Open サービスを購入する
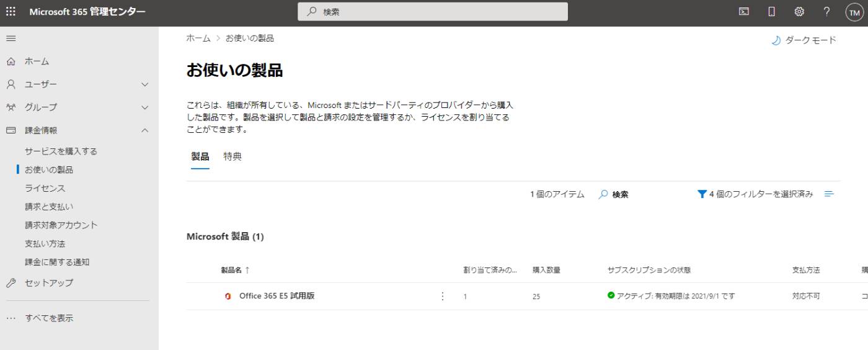The height and width of the screenshot is (350, 868). point(61,151)
